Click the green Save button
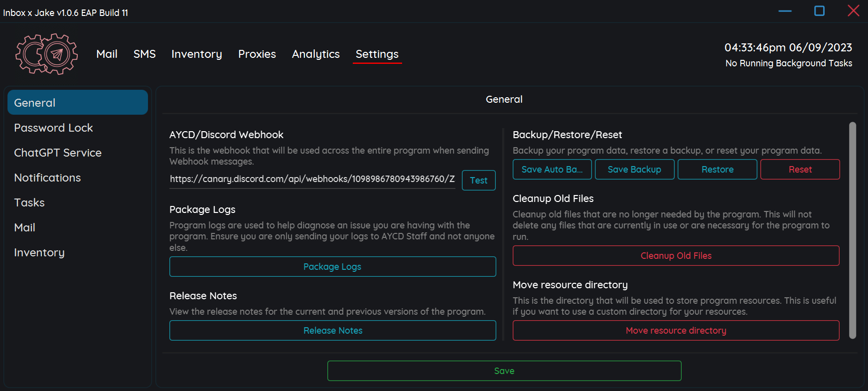 click(504, 371)
